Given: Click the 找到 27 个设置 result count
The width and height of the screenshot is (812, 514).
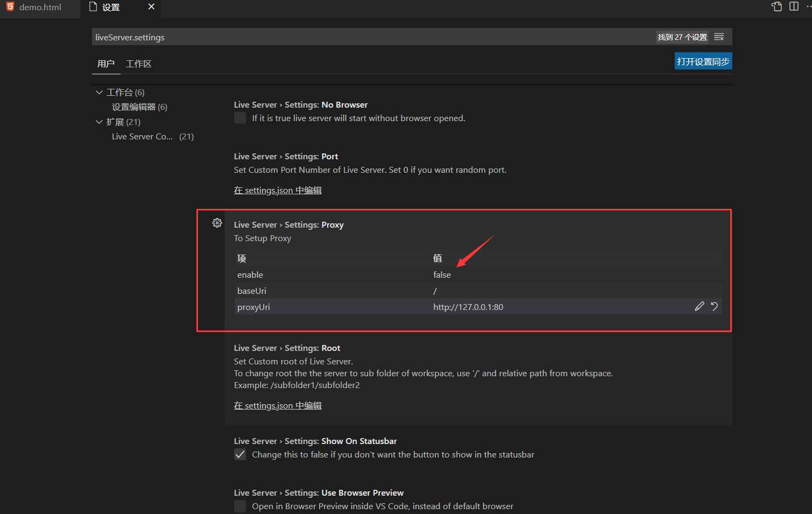Looking at the screenshot, I should 682,37.
